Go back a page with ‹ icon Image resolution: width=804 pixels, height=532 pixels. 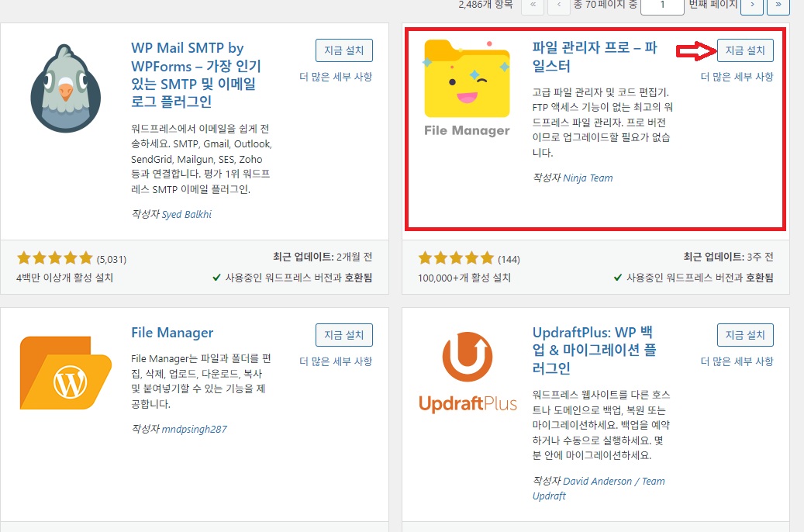(x=558, y=7)
